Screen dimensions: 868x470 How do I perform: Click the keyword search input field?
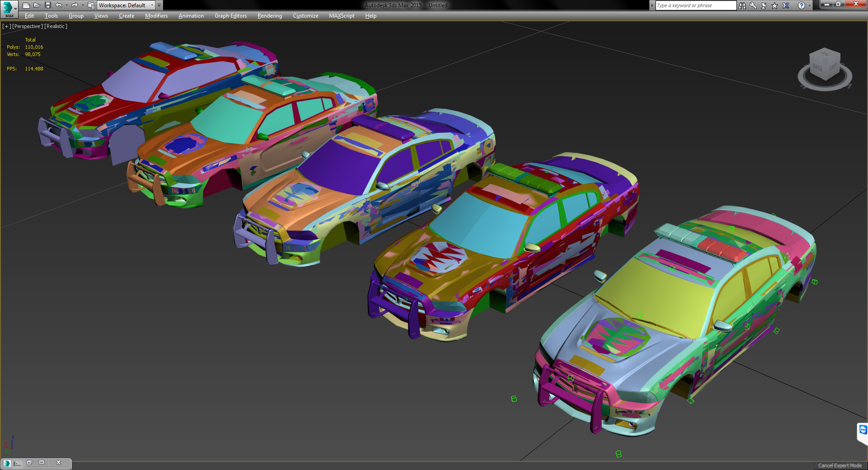[696, 5]
